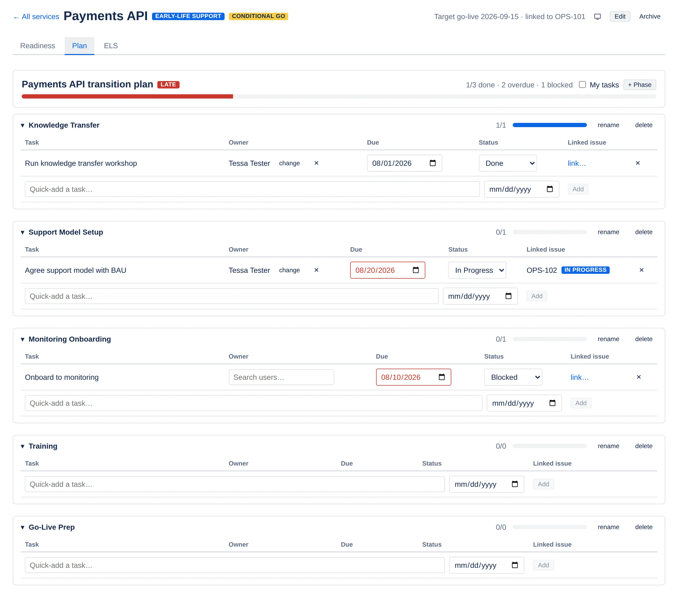Screen dimensions: 678x616
Task: Switch to the Readiness tab
Action: pos(38,46)
